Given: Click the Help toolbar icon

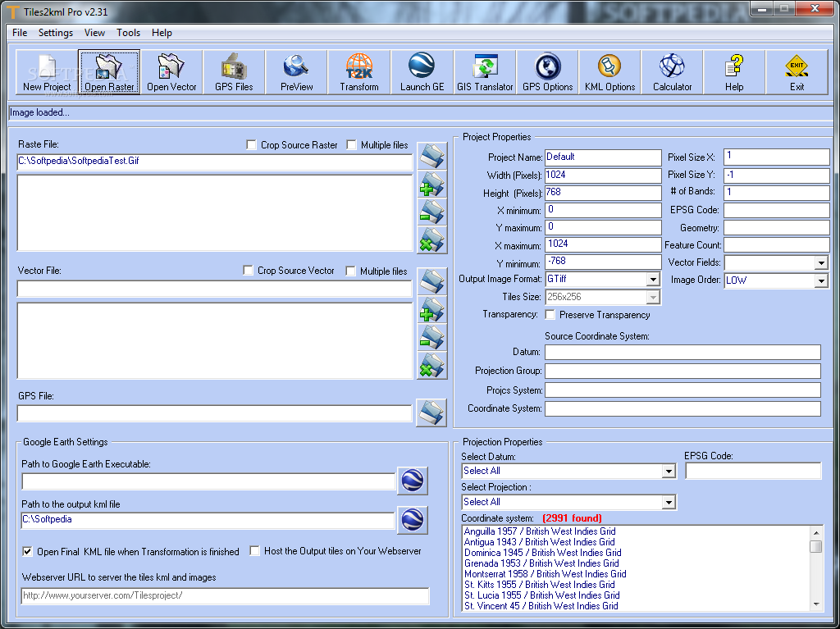Looking at the screenshot, I should (734, 72).
